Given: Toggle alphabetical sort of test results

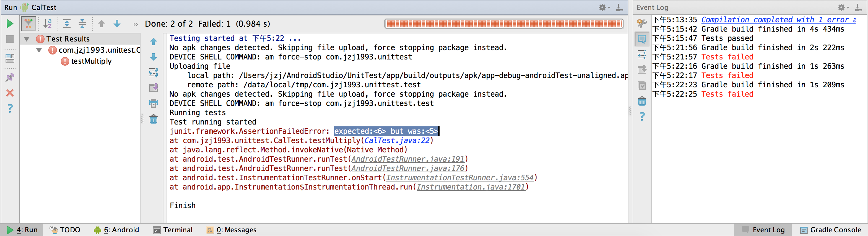Looking at the screenshot, I should coord(47,24).
